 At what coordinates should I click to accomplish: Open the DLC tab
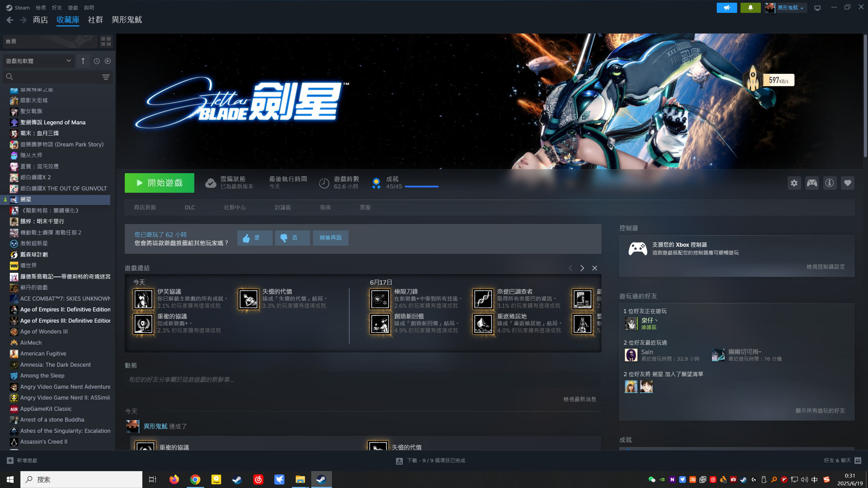(x=190, y=207)
